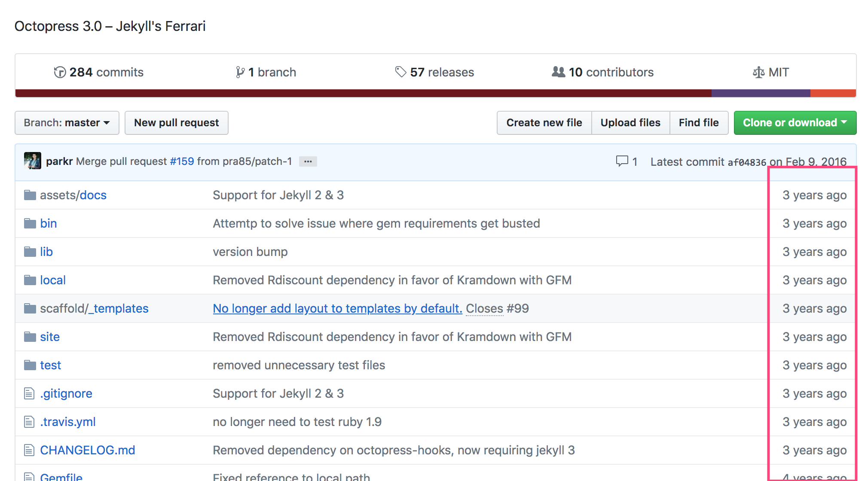Image resolution: width=868 pixels, height=481 pixels.
Task: Click the commits history clock icon
Action: tap(60, 72)
